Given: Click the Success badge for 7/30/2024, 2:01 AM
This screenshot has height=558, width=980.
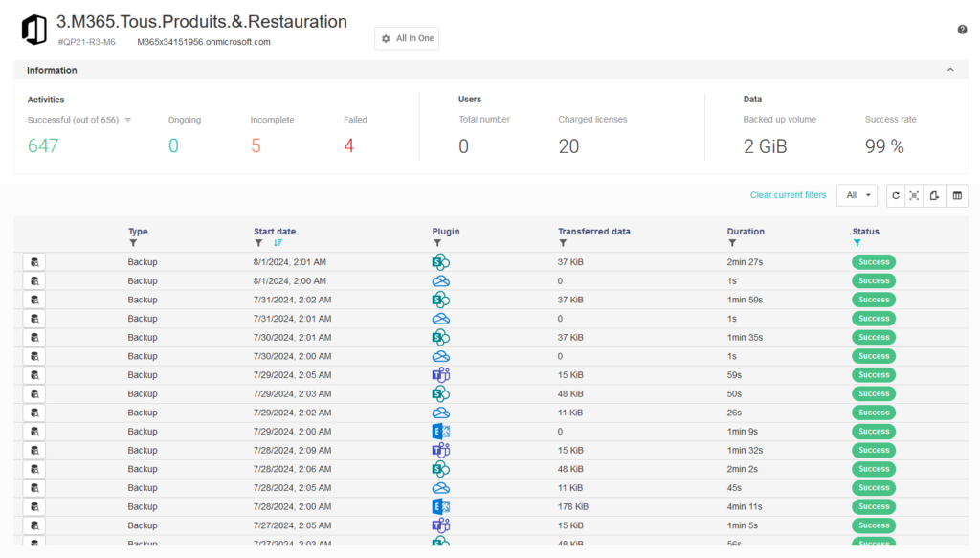Looking at the screenshot, I should [874, 338].
